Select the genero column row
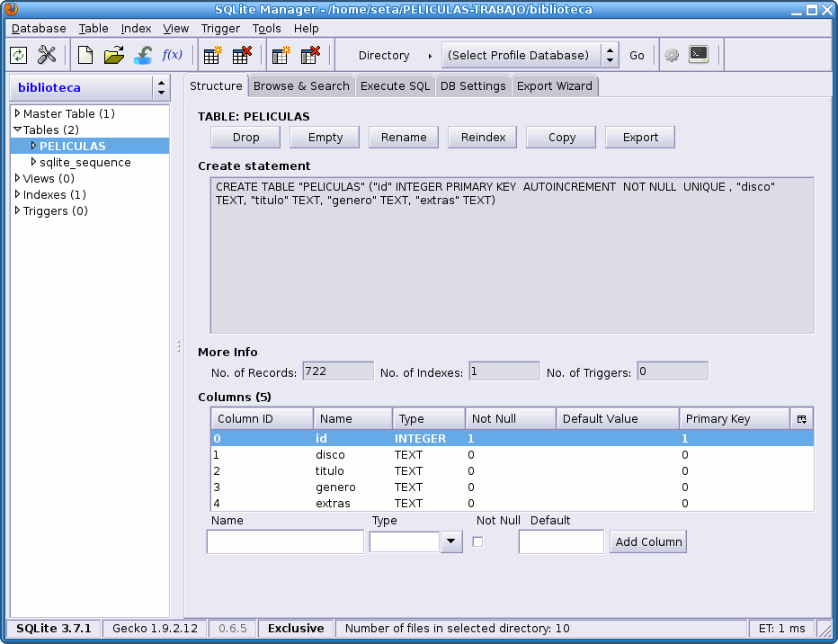 512,487
